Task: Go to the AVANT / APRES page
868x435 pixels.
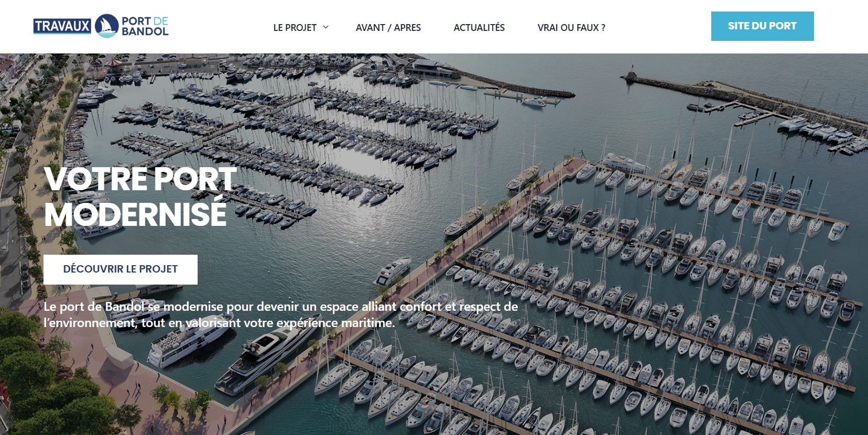Action: pos(388,28)
